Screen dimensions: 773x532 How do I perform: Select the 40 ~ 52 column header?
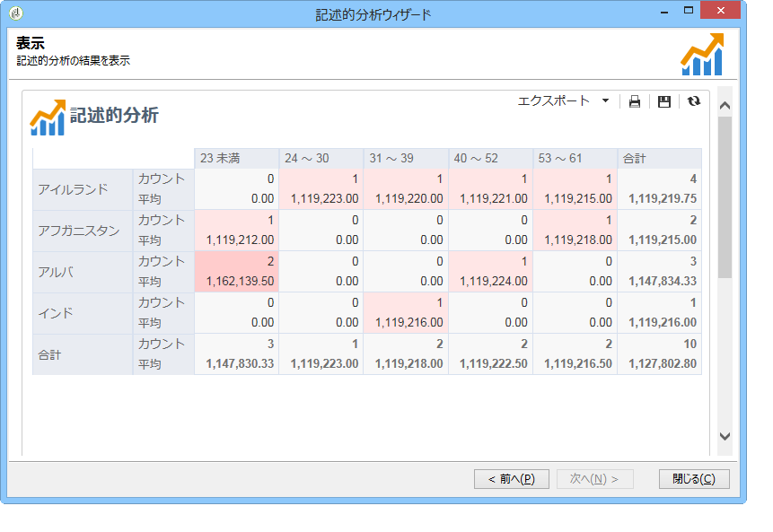coord(490,158)
